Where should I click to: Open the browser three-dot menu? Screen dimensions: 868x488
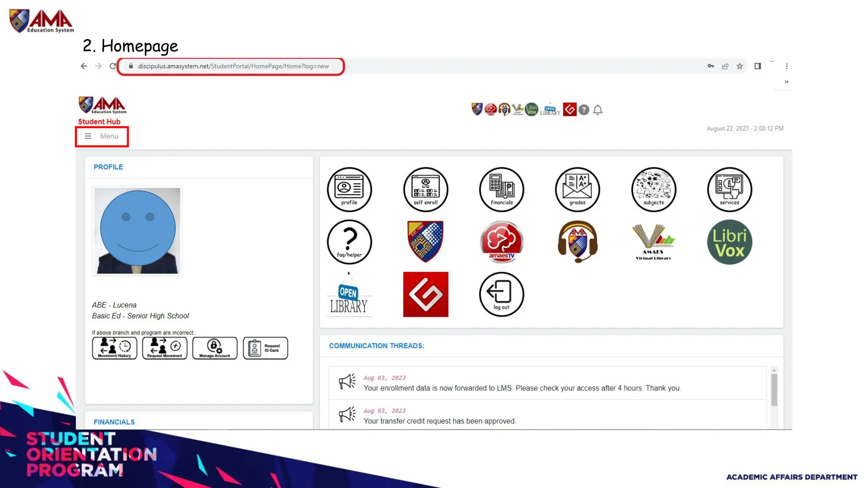787,67
